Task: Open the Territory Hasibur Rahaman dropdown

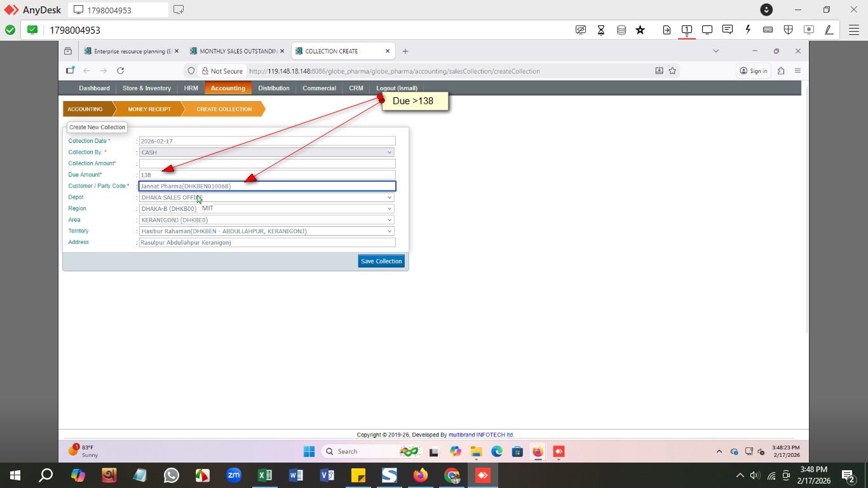Action: point(266,231)
